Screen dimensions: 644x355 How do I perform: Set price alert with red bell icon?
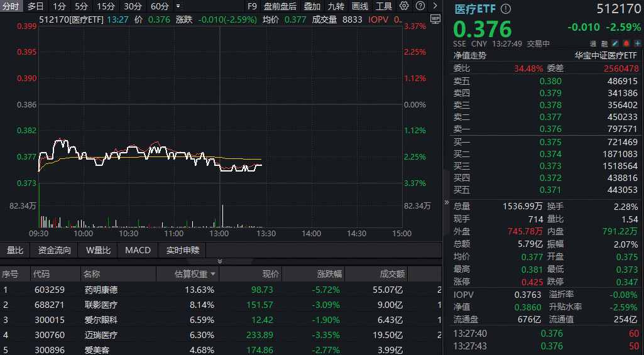[x=625, y=44]
